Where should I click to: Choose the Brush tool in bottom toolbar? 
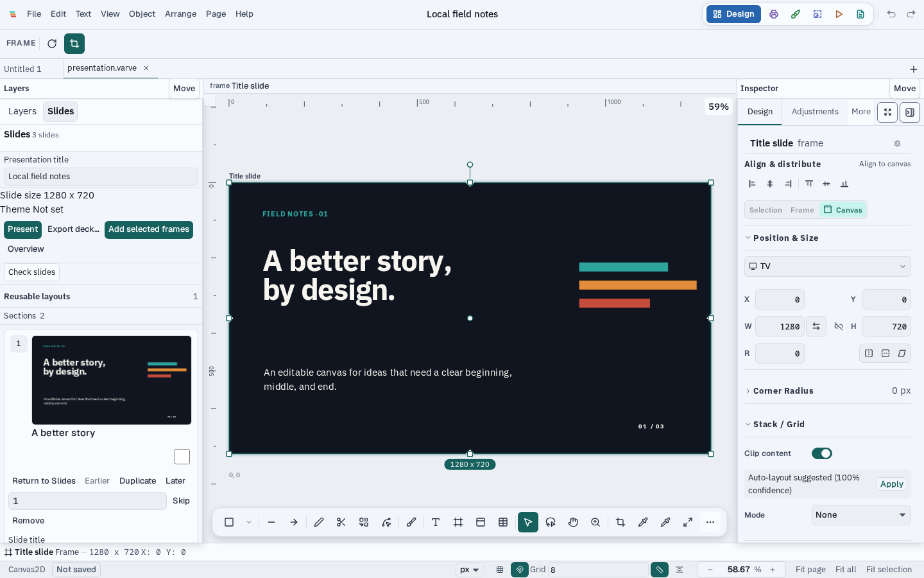coord(411,522)
